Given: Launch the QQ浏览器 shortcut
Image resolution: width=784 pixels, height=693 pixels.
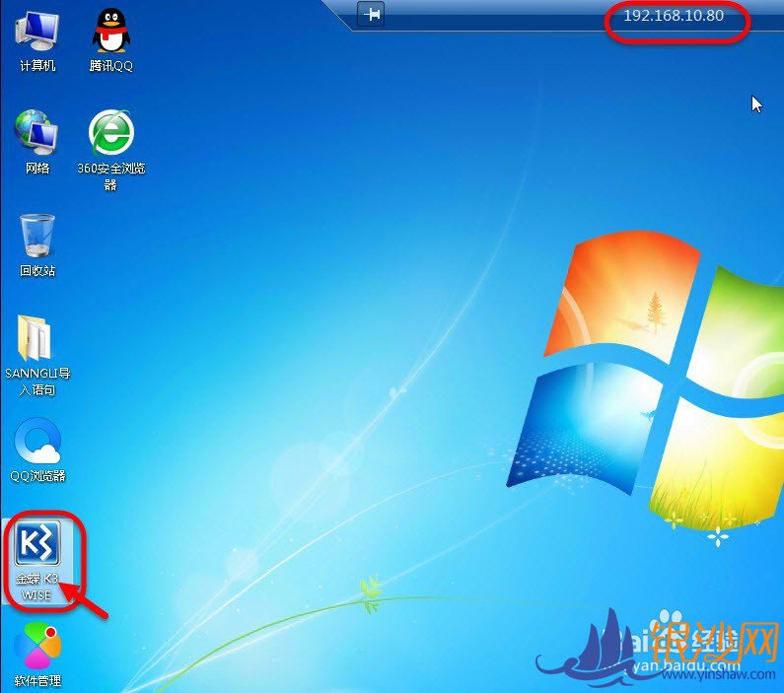Looking at the screenshot, I should tap(37, 441).
